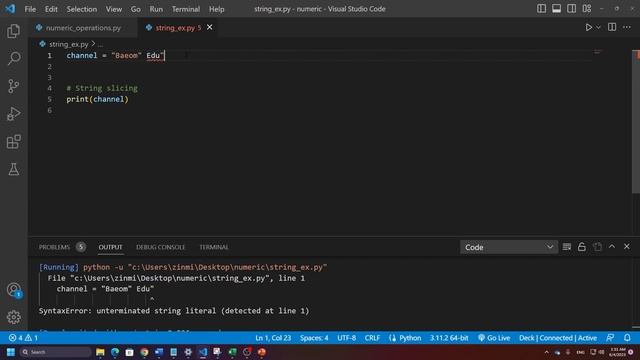This screenshot has width=640, height=360.
Task: Close the bottom panel
Action: (627, 247)
